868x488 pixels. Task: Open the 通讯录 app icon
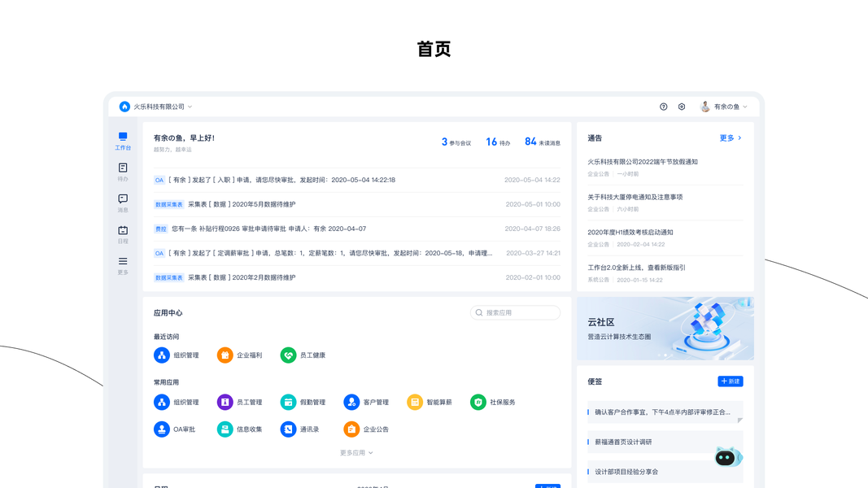pyautogui.click(x=288, y=429)
